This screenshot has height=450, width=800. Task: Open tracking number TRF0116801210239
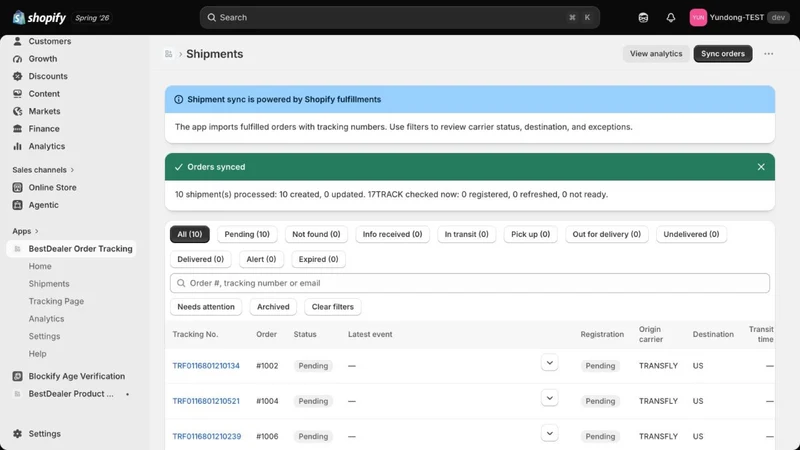click(x=207, y=436)
